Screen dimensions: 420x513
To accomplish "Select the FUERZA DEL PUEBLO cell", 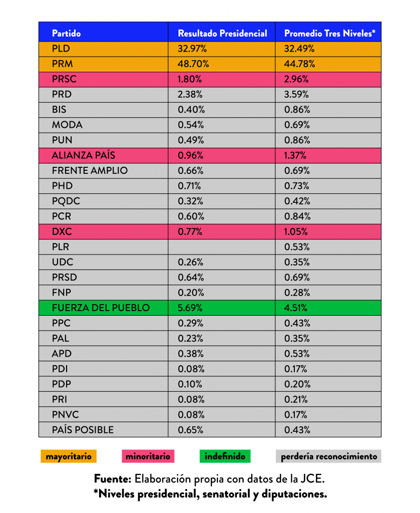I will point(101,308).
